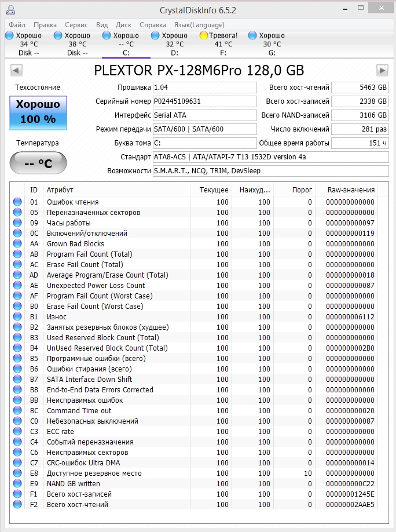Open the Сервис menu

click(76, 25)
